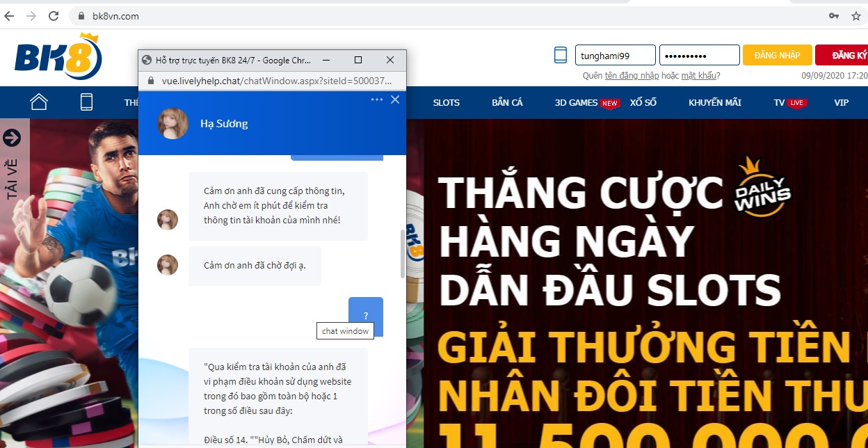The width and height of the screenshot is (868, 448).
Task: Select the KHUYẾN MÃI menu item
Action: click(714, 102)
